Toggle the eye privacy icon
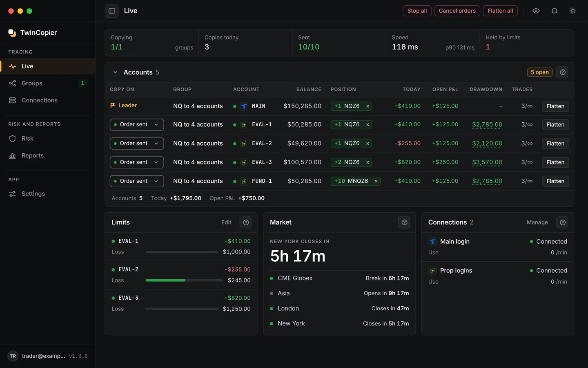 coord(536,11)
